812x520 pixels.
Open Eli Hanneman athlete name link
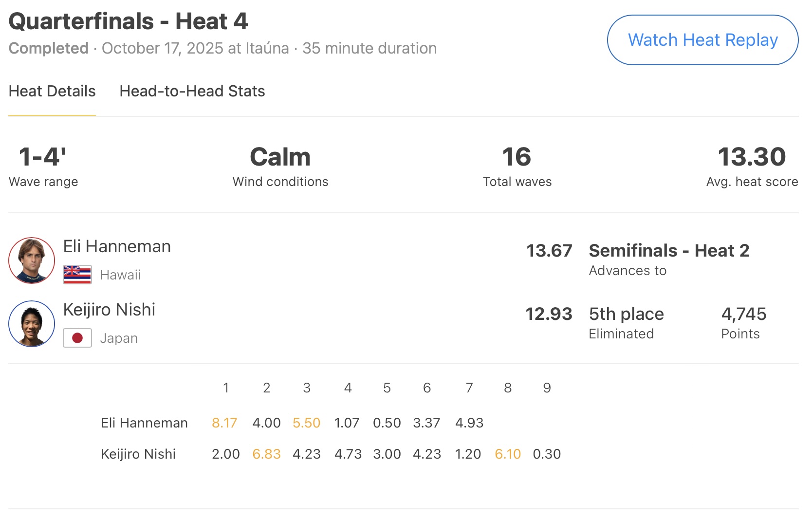[x=117, y=246]
